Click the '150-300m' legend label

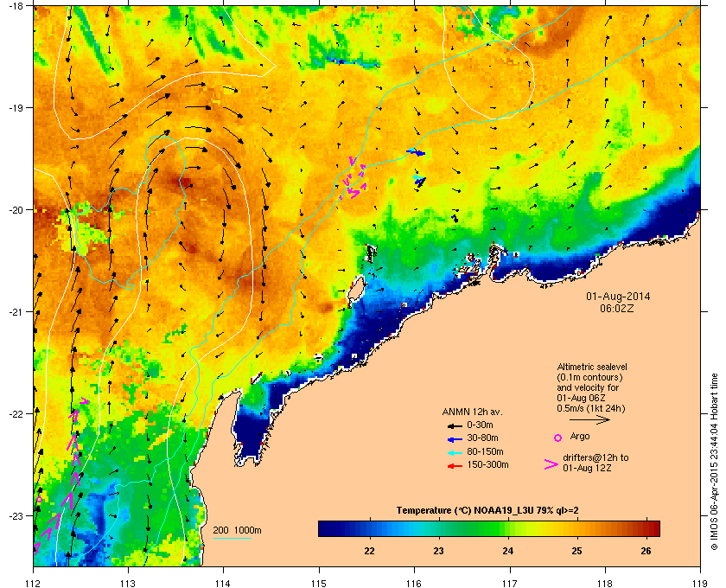487,464
